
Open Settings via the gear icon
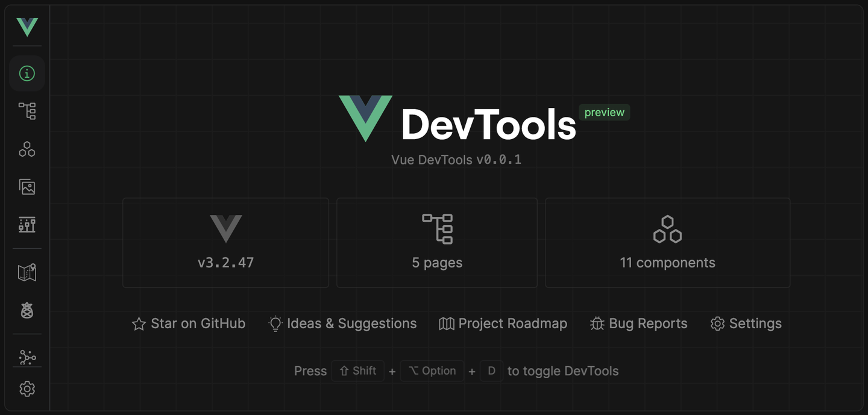27,388
